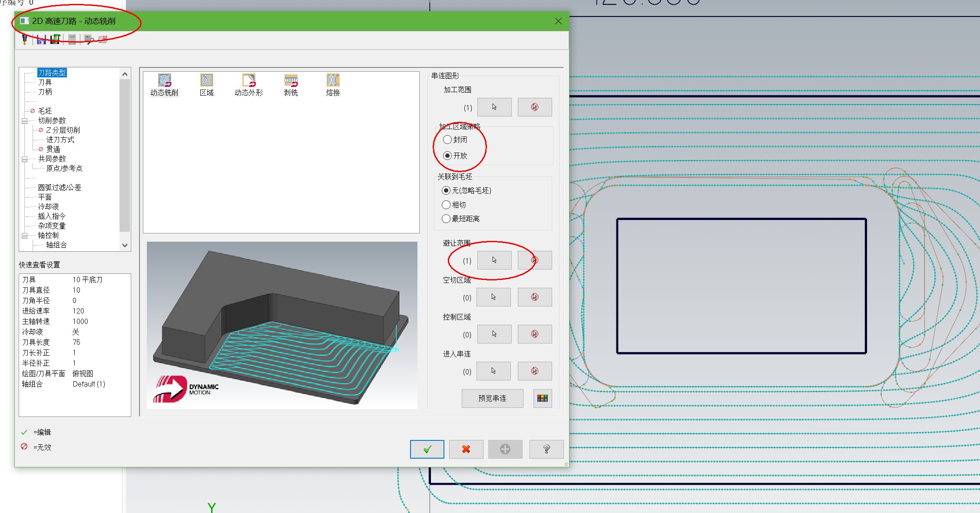The width and height of the screenshot is (980, 513).
Task: Open the 进刀方式 page in tree
Action: pos(60,140)
